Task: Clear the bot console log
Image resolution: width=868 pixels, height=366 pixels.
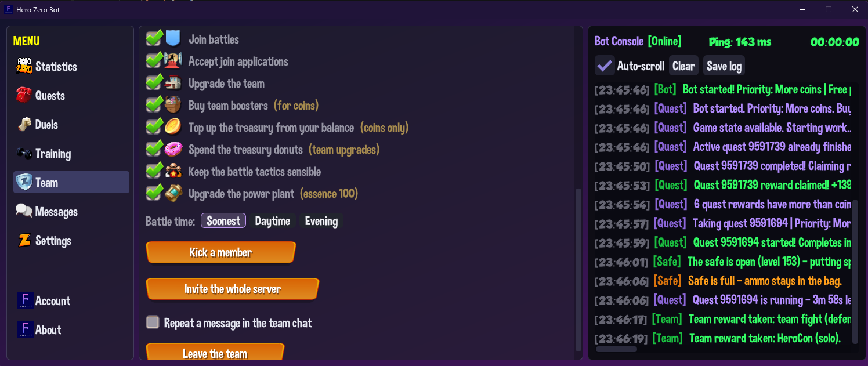Action: pyautogui.click(x=683, y=66)
